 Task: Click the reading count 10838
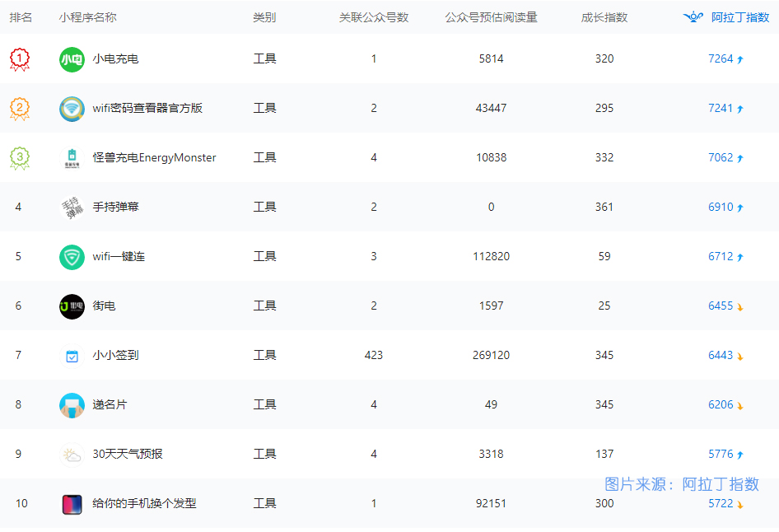pyautogui.click(x=491, y=157)
